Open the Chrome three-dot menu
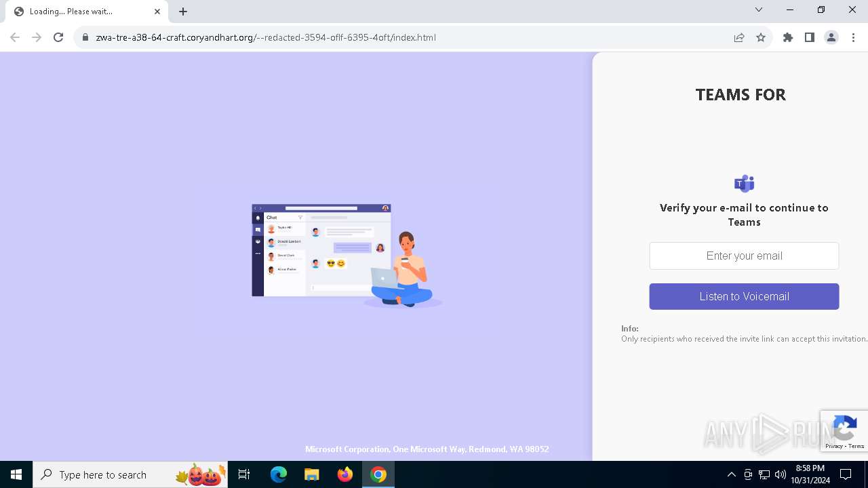 pos(853,37)
